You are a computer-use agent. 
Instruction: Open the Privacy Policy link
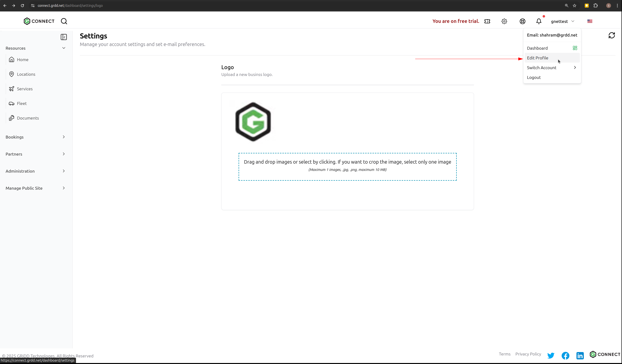pyautogui.click(x=528, y=354)
